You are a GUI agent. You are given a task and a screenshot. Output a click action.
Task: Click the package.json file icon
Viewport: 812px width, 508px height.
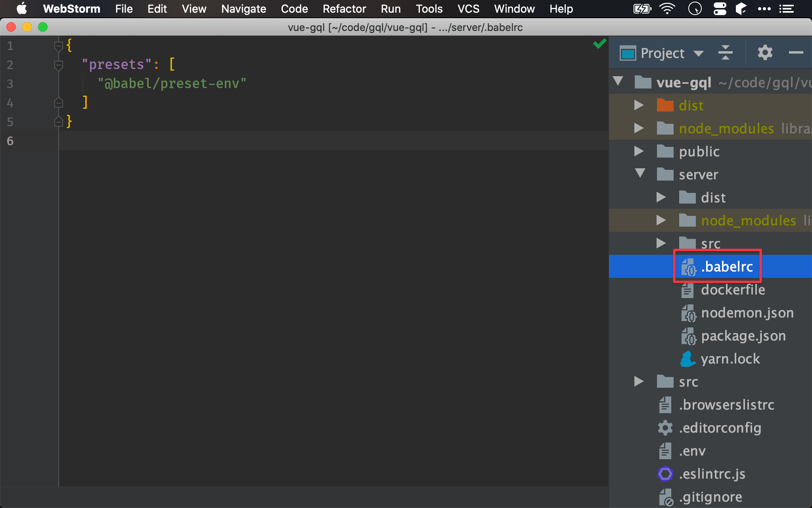click(688, 336)
